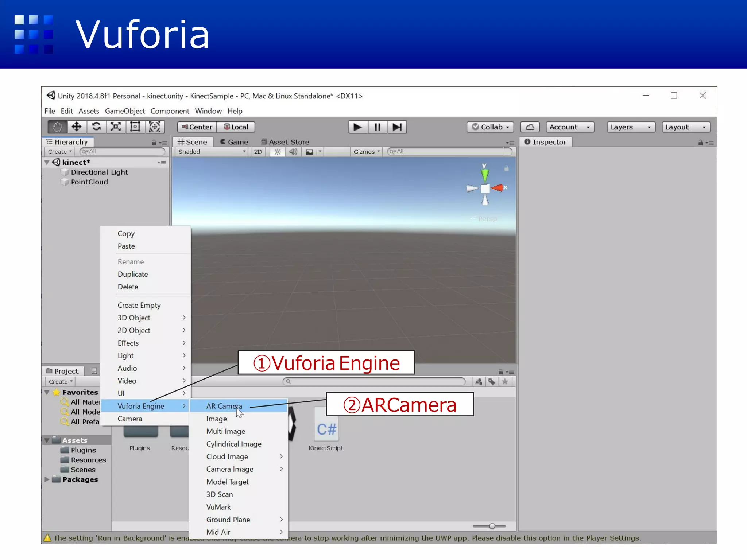Toggle scene effects image icon
The image size is (747, 560).
[309, 152]
